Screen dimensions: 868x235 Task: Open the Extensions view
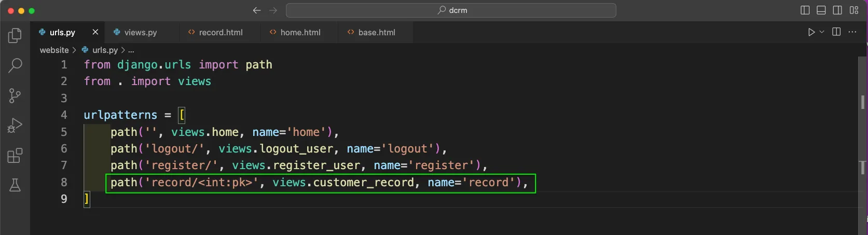[15, 155]
